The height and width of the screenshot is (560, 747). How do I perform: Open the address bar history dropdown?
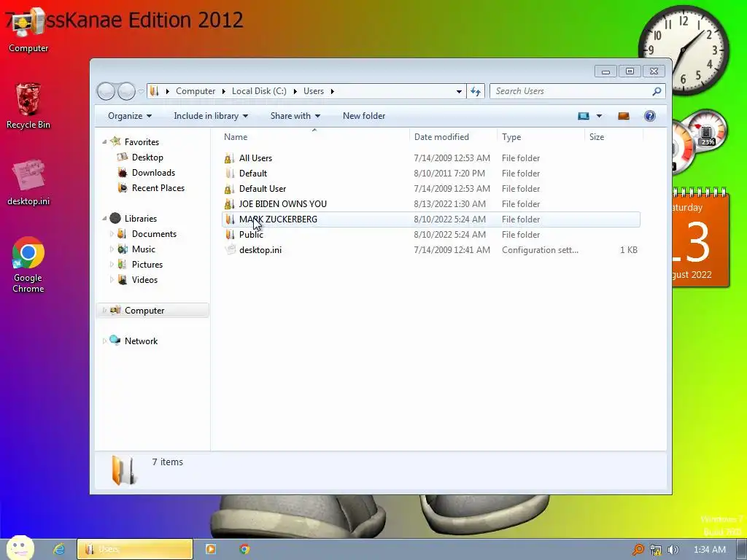[x=459, y=91]
